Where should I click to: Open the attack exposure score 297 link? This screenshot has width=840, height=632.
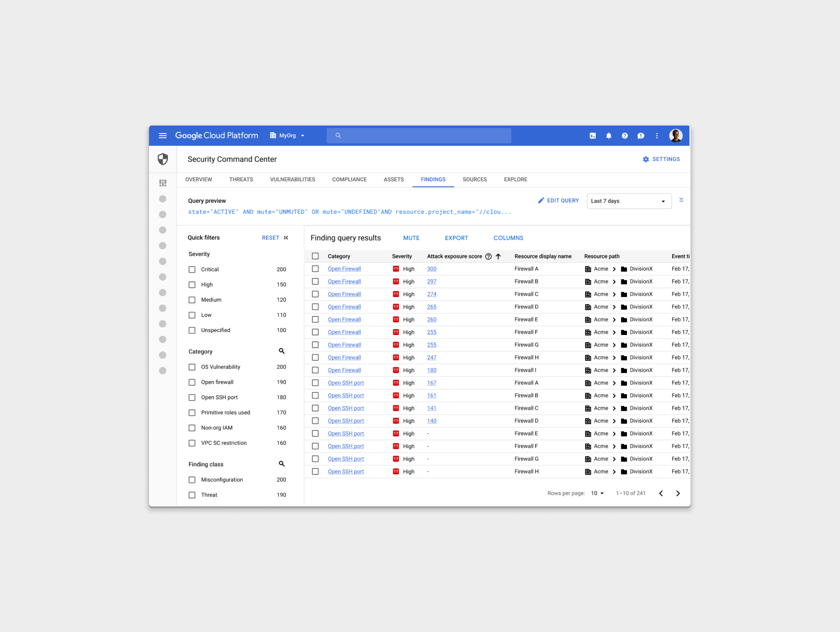(431, 282)
